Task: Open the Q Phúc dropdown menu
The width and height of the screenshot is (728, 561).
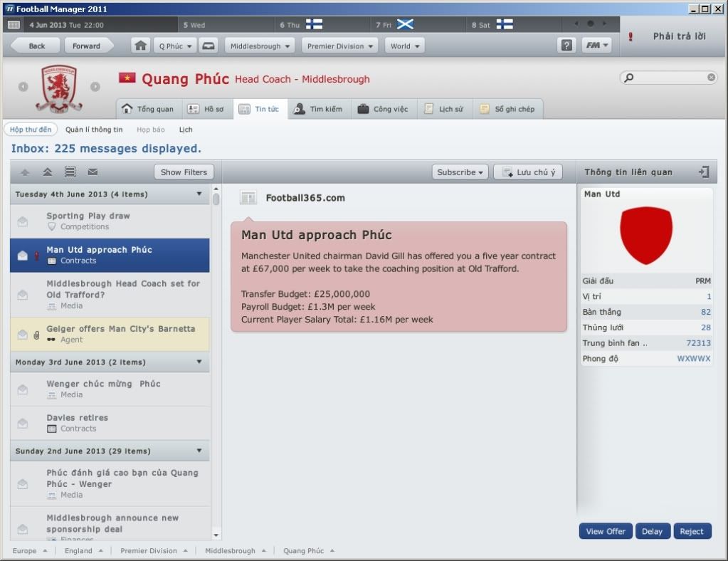Action: [x=176, y=46]
